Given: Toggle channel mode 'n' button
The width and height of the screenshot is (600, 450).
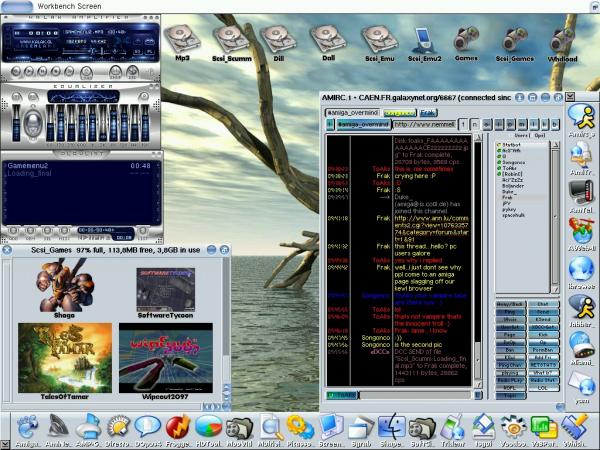Looking at the screenshot, I should coord(475,124).
